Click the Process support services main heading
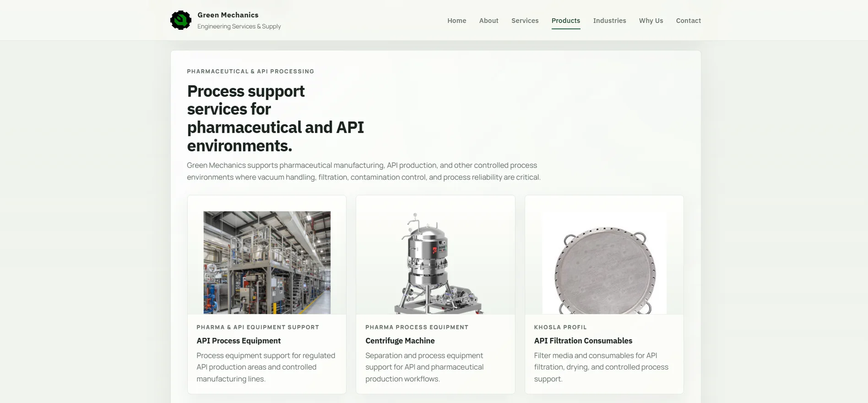This screenshot has width=868, height=403. point(275,118)
